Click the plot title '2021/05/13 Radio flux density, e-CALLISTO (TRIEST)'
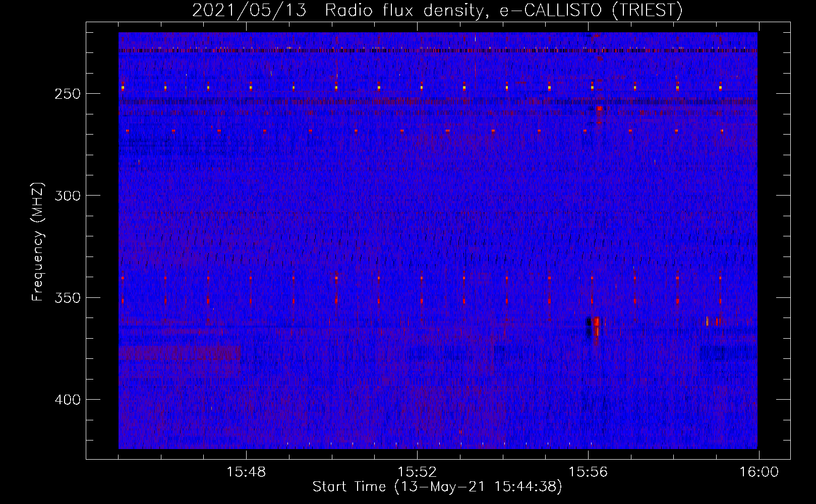The width and height of the screenshot is (816, 504). pos(437,10)
